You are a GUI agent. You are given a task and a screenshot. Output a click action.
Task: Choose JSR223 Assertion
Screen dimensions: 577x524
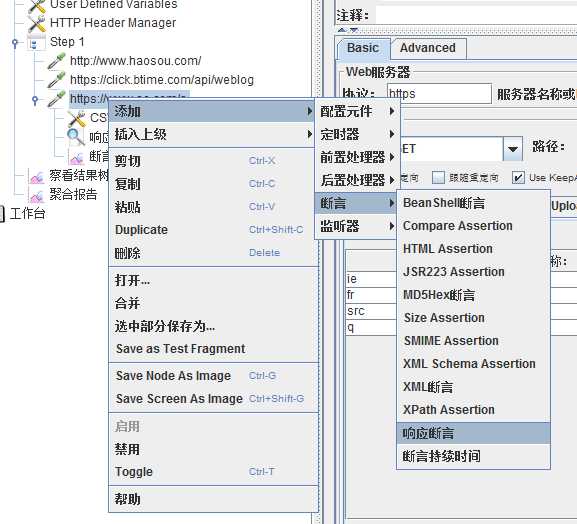click(x=474, y=272)
